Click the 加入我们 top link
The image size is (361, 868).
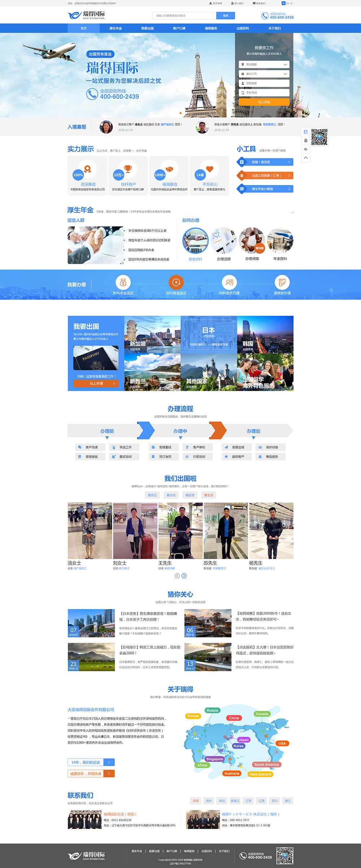(237, 3)
